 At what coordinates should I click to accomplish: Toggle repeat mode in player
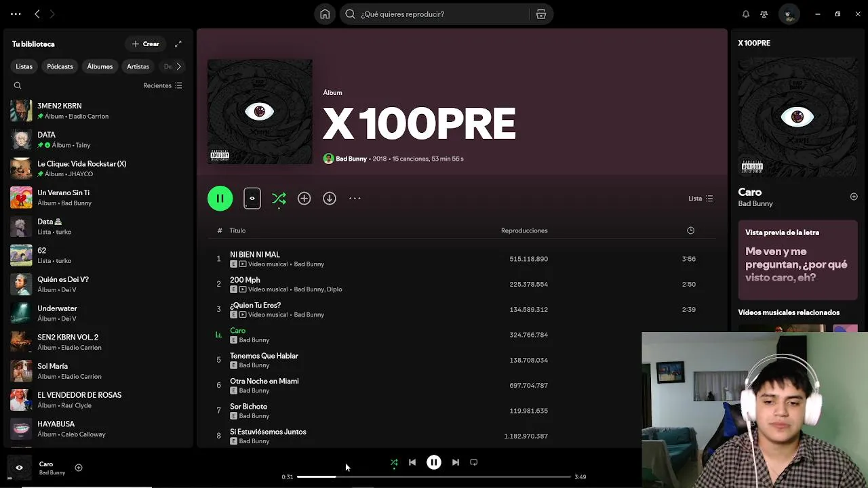(x=474, y=462)
